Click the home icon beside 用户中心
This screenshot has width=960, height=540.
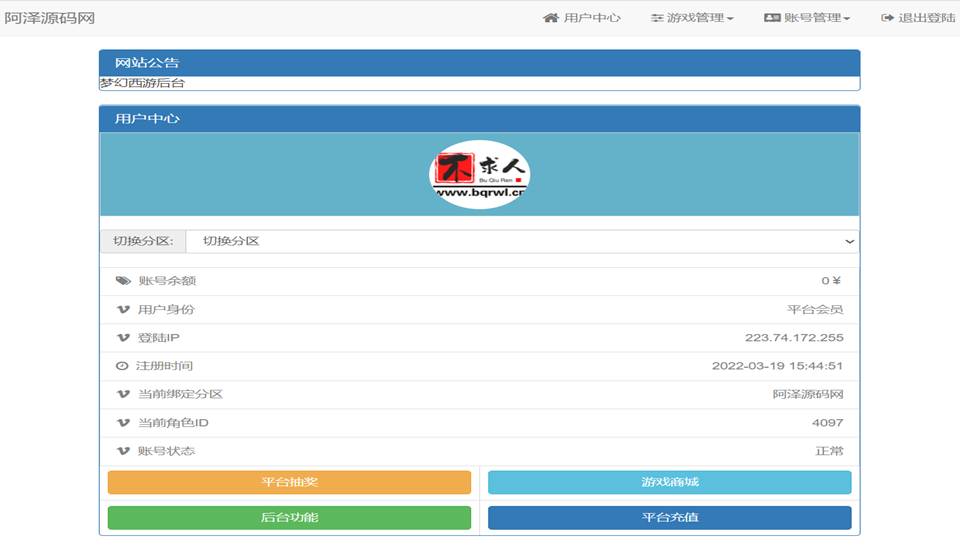point(550,18)
